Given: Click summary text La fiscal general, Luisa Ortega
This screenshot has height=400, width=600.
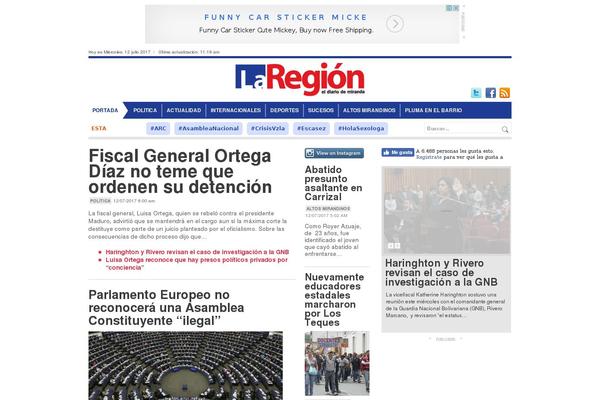Looking at the screenshot, I should [x=187, y=225].
